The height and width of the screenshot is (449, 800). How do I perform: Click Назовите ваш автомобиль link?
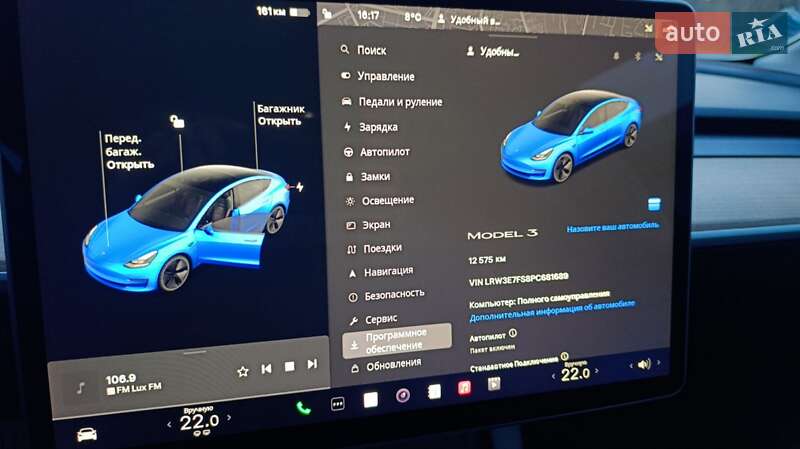click(613, 227)
